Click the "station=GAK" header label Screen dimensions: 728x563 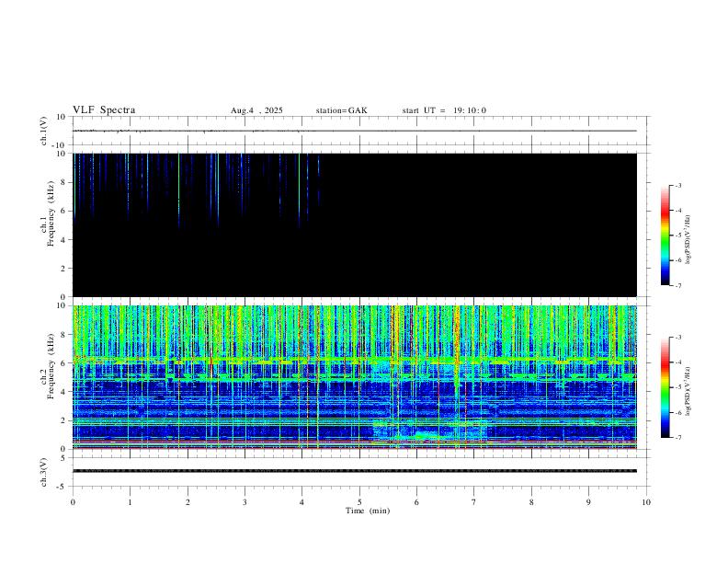pos(341,110)
